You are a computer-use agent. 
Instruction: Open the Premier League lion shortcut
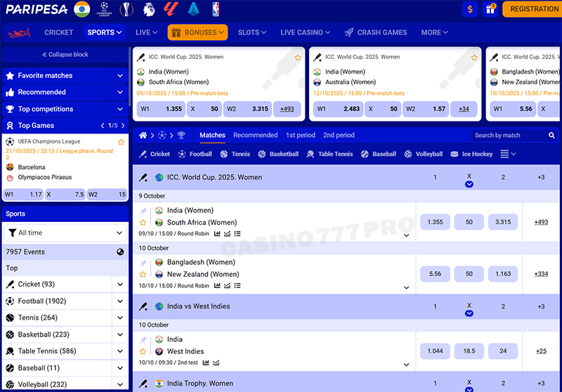149,9
